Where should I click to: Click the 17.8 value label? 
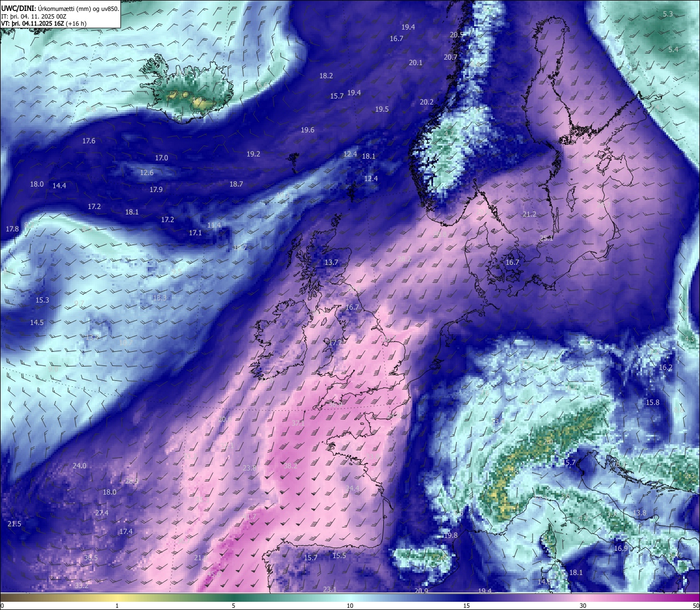12,229
